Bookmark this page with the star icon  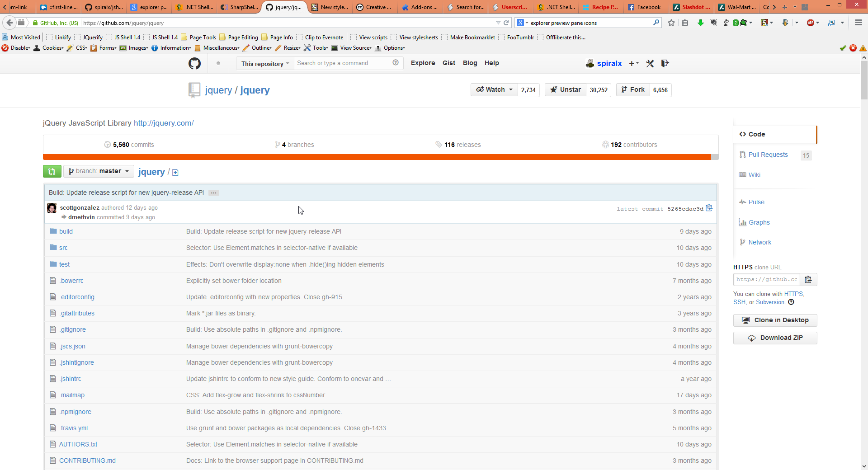click(671, 23)
